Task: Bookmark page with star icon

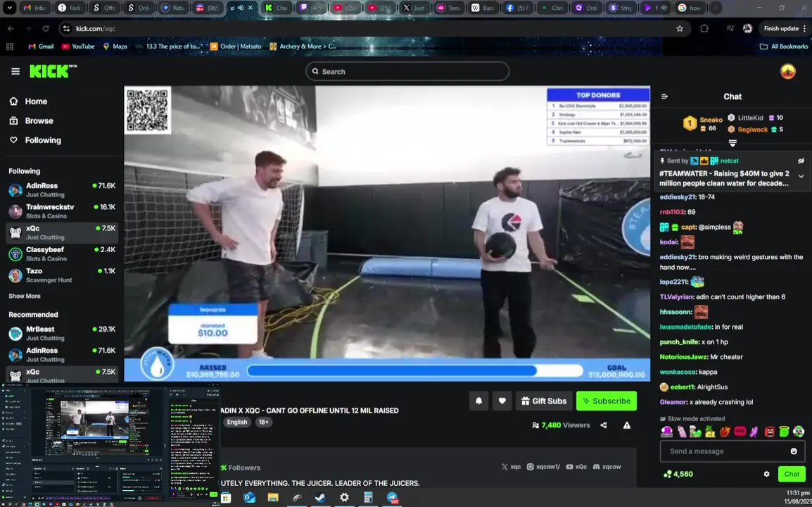Action: point(680,28)
